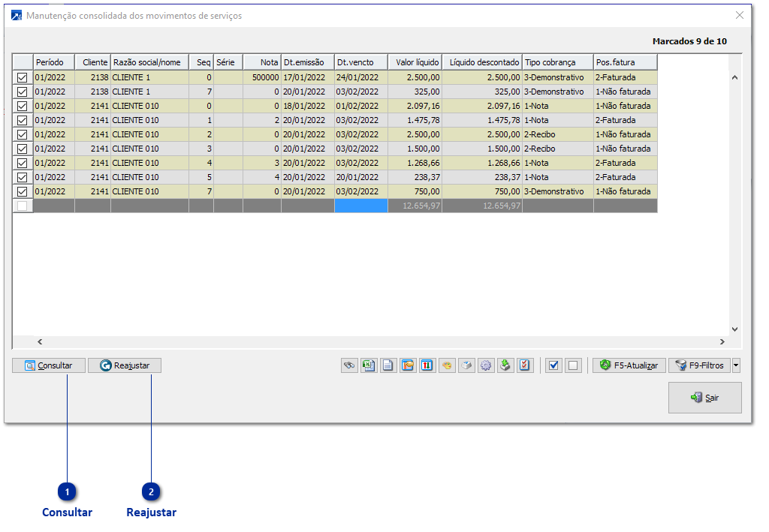Click the mark-all checked box toolbar icon
This screenshot has width=769, height=532.
(553, 365)
